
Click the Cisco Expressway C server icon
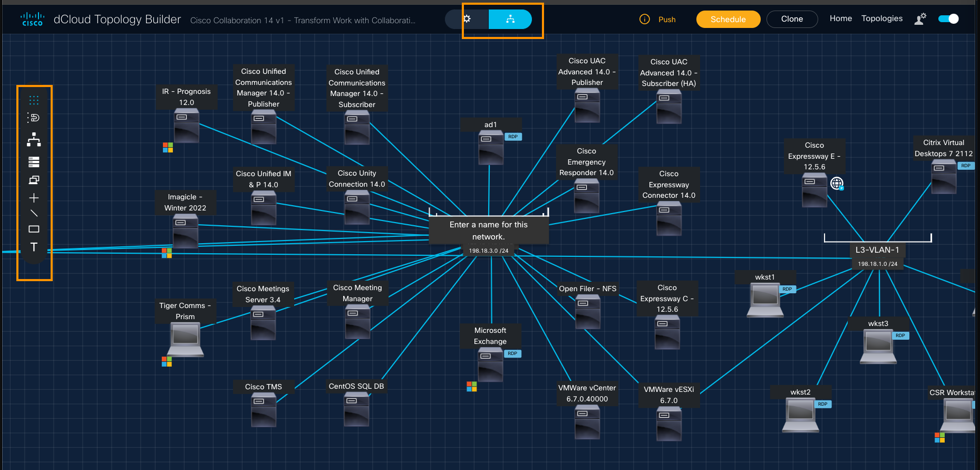(x=667, y=332)
